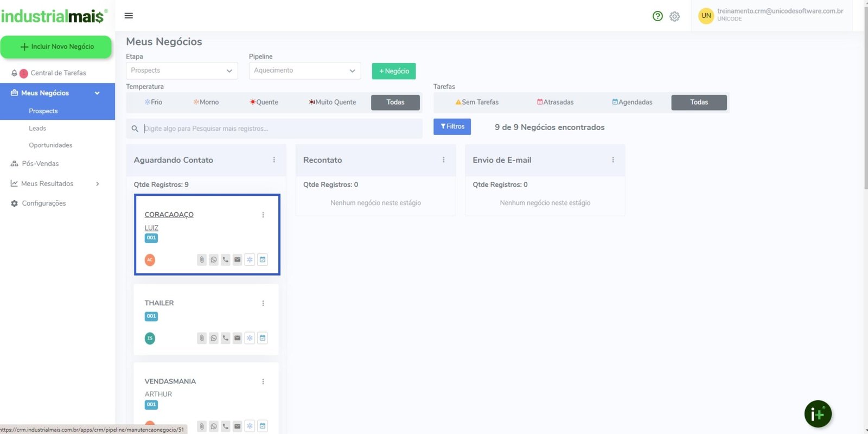Screen dimensions: 868x434
Task: Select Frio temperature filter
Action: coord(154,102)
